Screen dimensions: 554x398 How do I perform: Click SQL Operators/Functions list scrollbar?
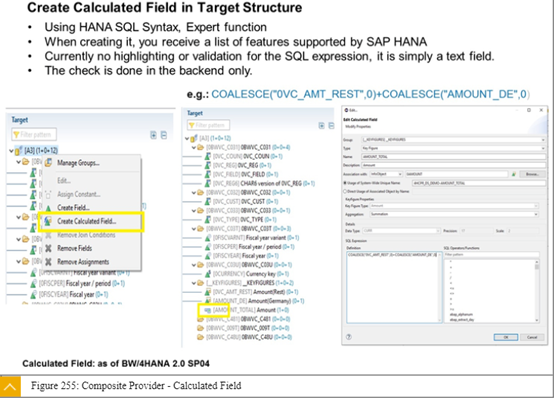tap(537, 291)
